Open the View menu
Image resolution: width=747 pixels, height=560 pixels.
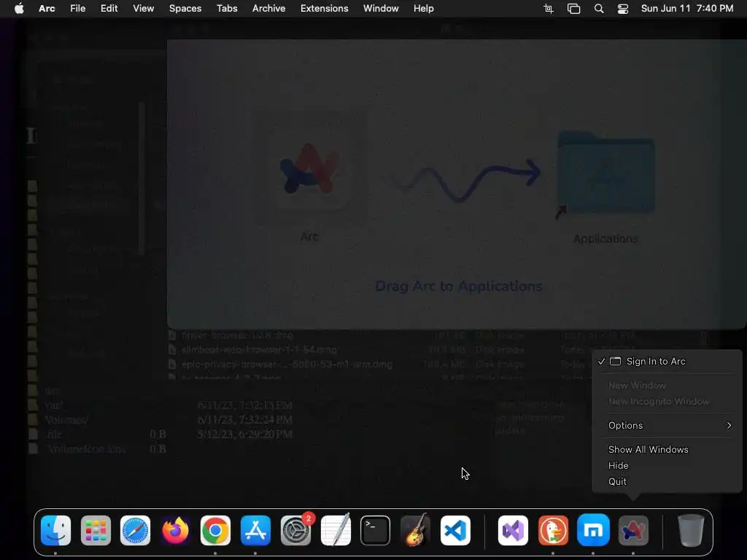tap(144, 9)
